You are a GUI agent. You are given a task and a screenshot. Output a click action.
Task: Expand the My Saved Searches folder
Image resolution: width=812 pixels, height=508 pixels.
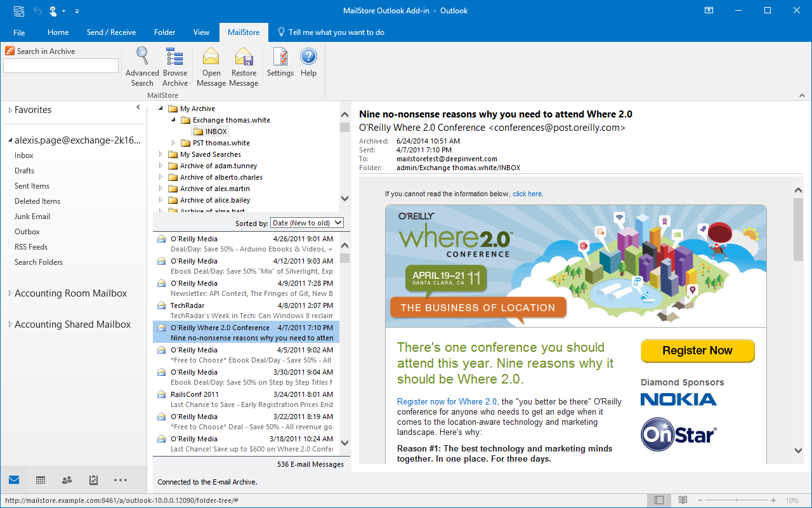coord(160,154)
